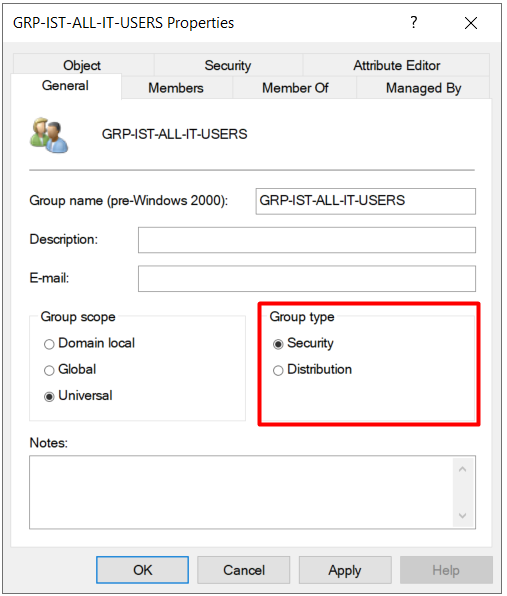Click the group users icon

pos(49,135)
